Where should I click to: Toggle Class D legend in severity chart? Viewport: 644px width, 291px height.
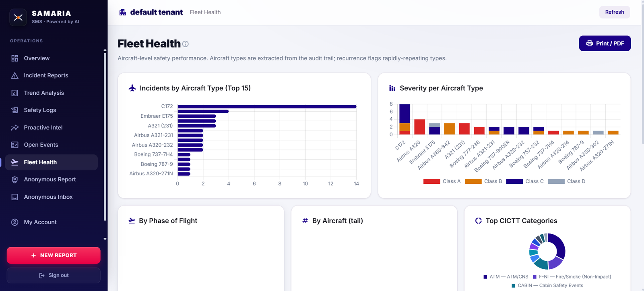(x=567, y=181)
